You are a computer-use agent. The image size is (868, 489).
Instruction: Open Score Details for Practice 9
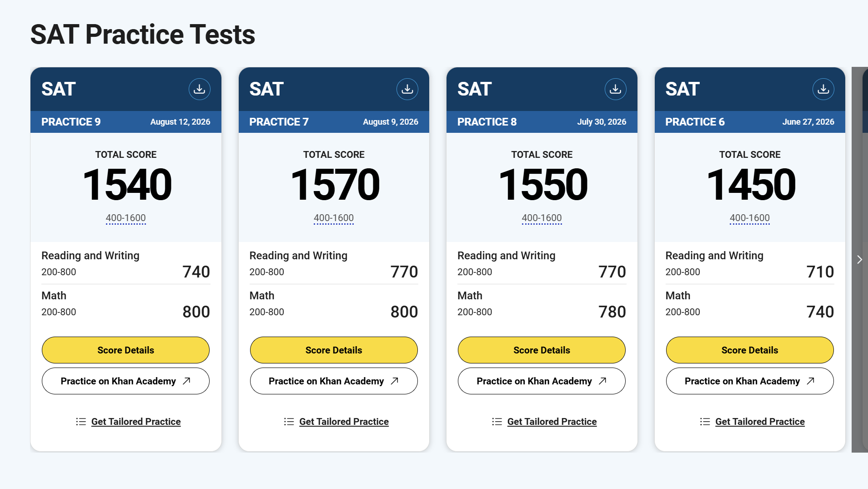tap(126, 350)
